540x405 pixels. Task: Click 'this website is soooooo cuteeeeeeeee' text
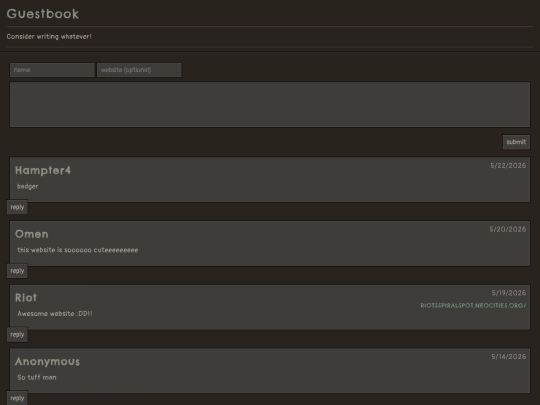tap(78, 250)
